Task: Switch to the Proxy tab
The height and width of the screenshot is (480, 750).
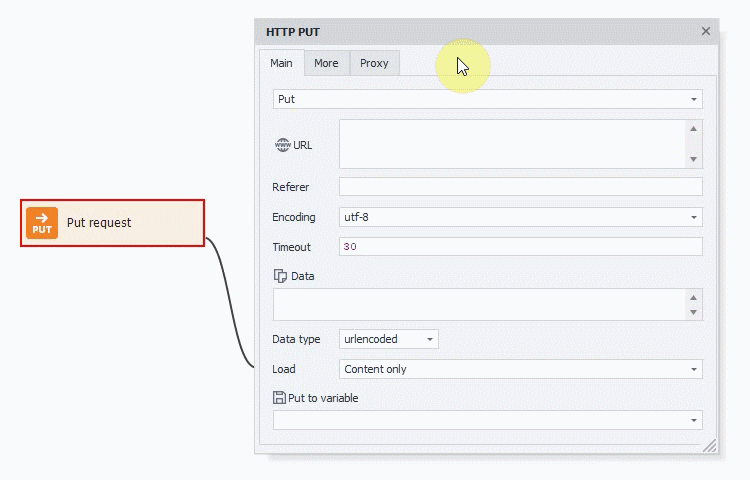Action: [x=375, y=63]
